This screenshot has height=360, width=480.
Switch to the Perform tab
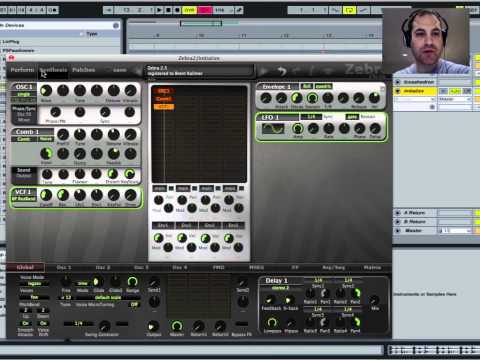click(x=22, y=70)
